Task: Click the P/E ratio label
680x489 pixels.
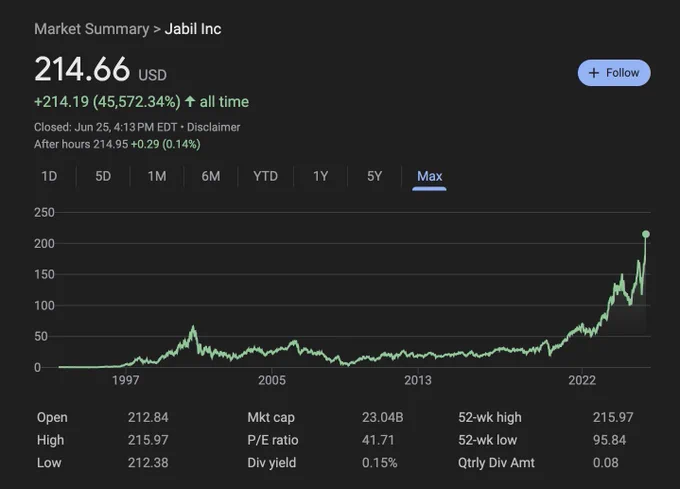Action: point(273,440)
